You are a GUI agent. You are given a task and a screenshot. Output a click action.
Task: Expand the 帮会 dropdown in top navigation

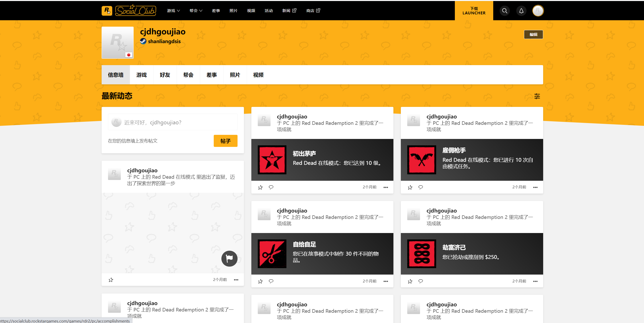(196, 11)
